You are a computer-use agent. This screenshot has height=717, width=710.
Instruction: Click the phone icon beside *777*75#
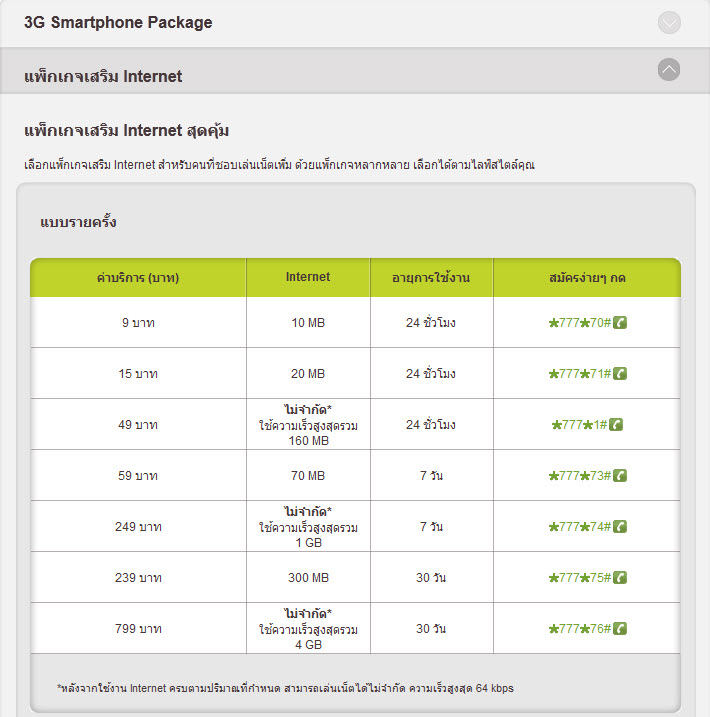pos(620,577)
